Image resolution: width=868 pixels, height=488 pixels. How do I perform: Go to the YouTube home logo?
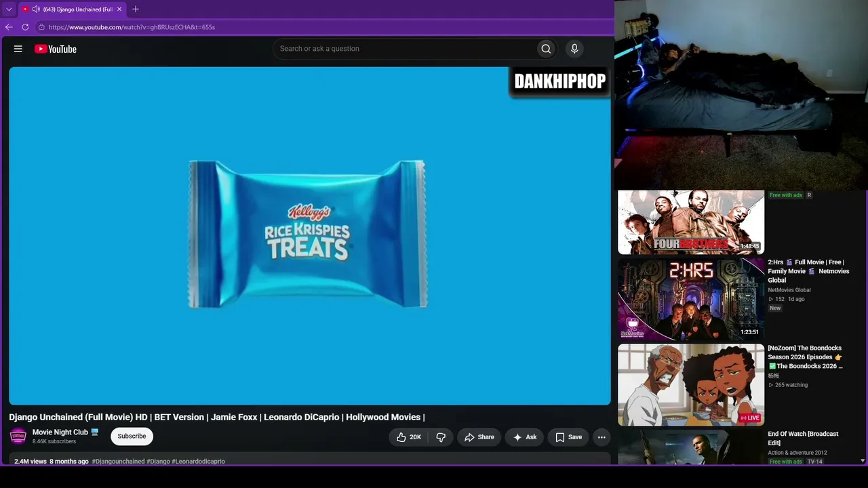56,49
